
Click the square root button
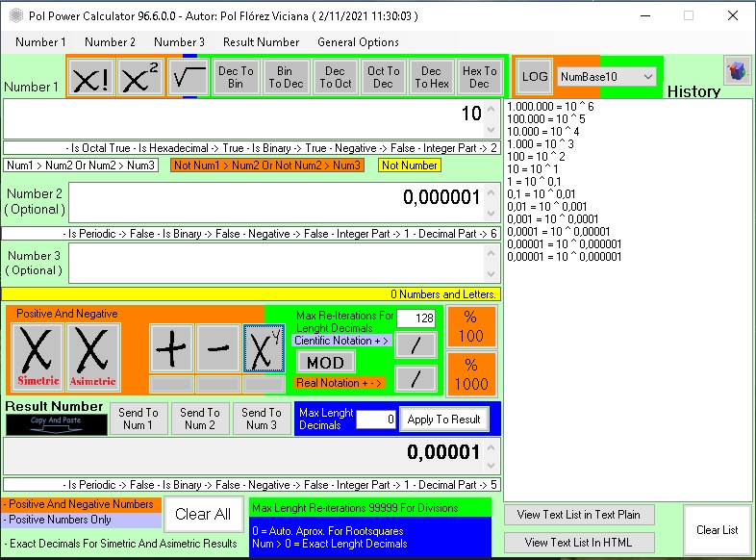(x=189, y=77)
